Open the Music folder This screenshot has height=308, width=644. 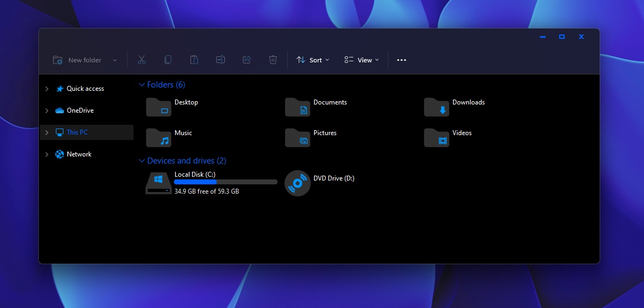(159, 137)
